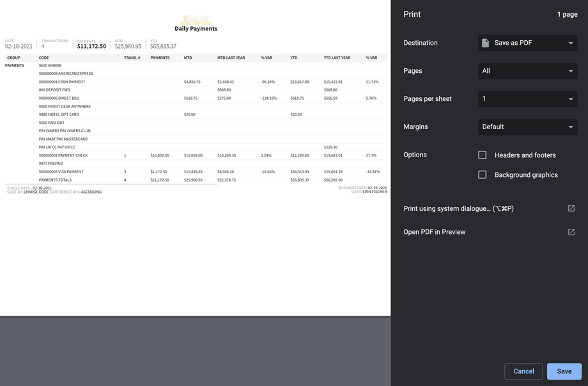Open external link icon for system dialogue print

click(571, 208)
